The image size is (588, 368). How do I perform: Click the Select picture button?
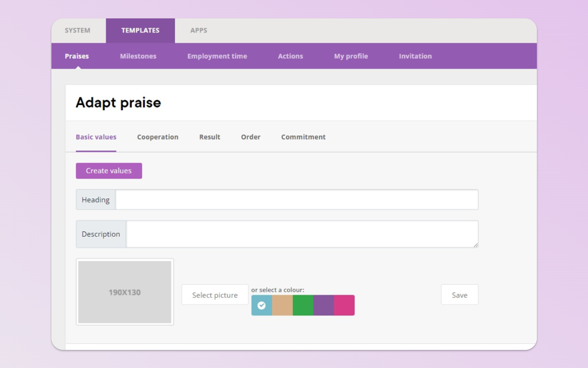215,295
